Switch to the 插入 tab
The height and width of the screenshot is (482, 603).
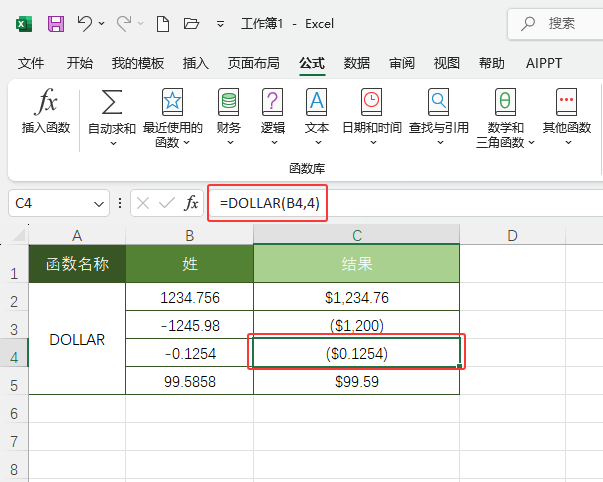(196, 63)
